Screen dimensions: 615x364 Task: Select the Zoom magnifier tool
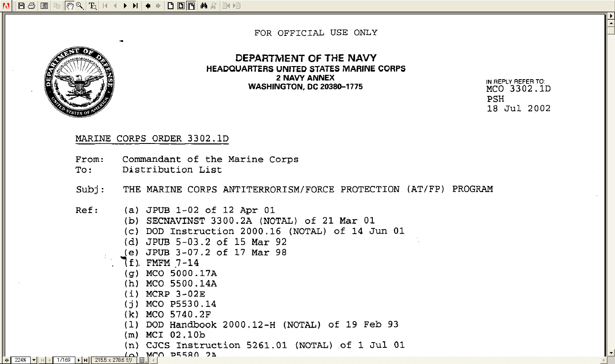(80, 6)
